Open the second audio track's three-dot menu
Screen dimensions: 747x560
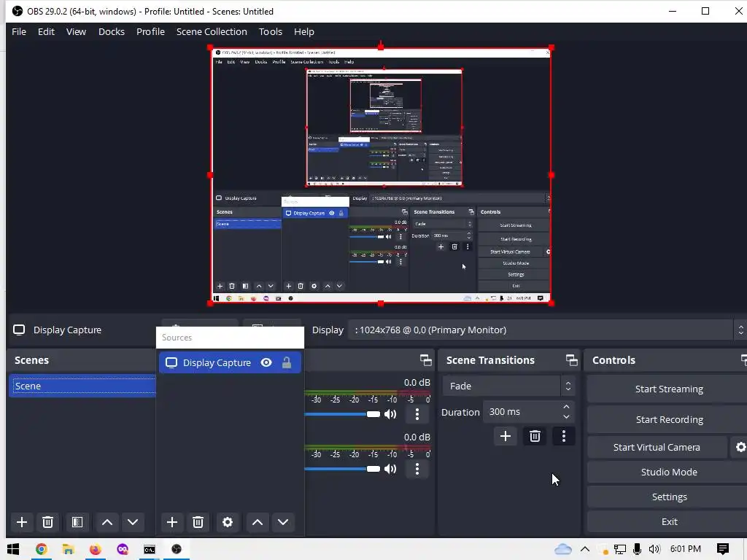point(417,469)
